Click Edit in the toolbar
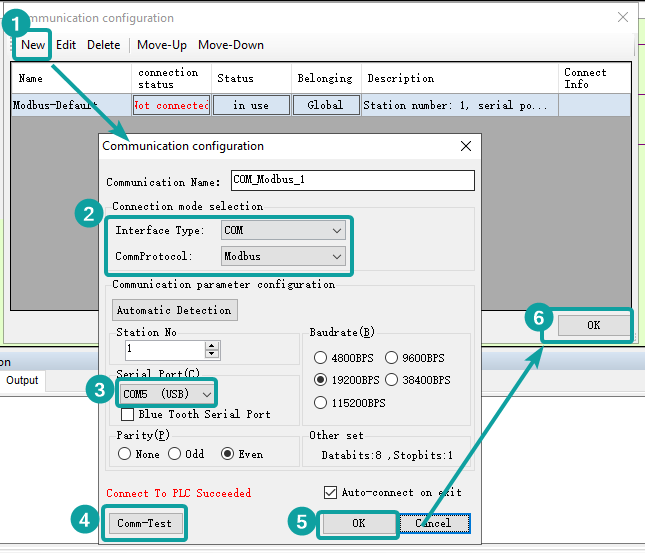Viewport: 645px width, 553px height. (x=66, y=45)
